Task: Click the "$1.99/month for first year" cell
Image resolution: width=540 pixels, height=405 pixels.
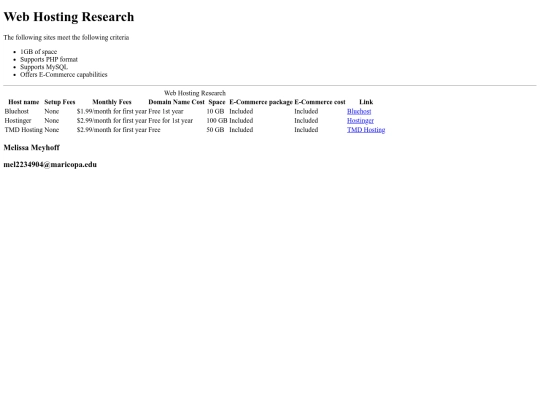Action: pyautogui.click(x=112, y=111)
